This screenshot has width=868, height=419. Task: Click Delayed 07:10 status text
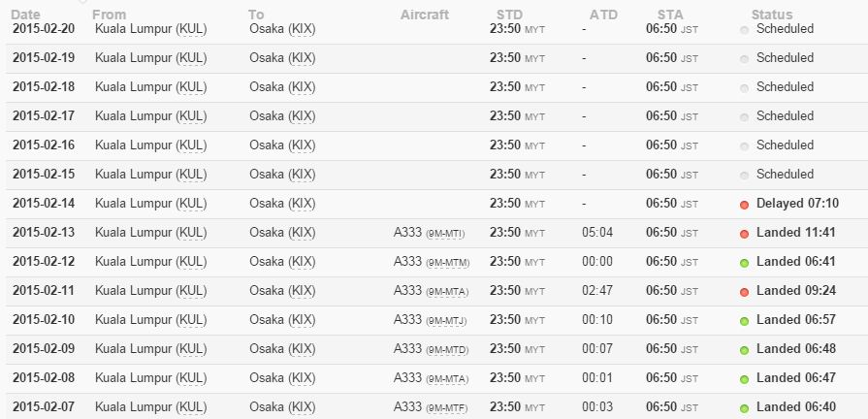pyautogui.click(x=798, y=203)
